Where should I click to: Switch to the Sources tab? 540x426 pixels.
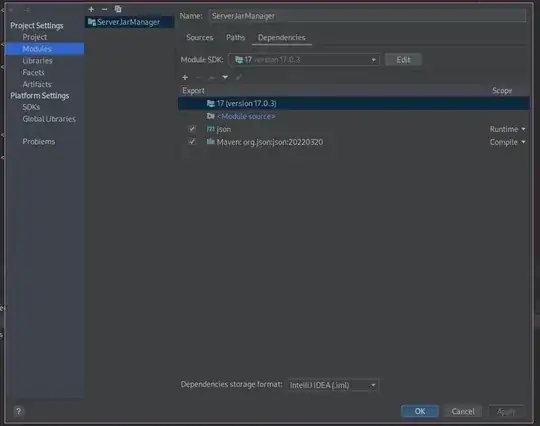pos(200,38)
